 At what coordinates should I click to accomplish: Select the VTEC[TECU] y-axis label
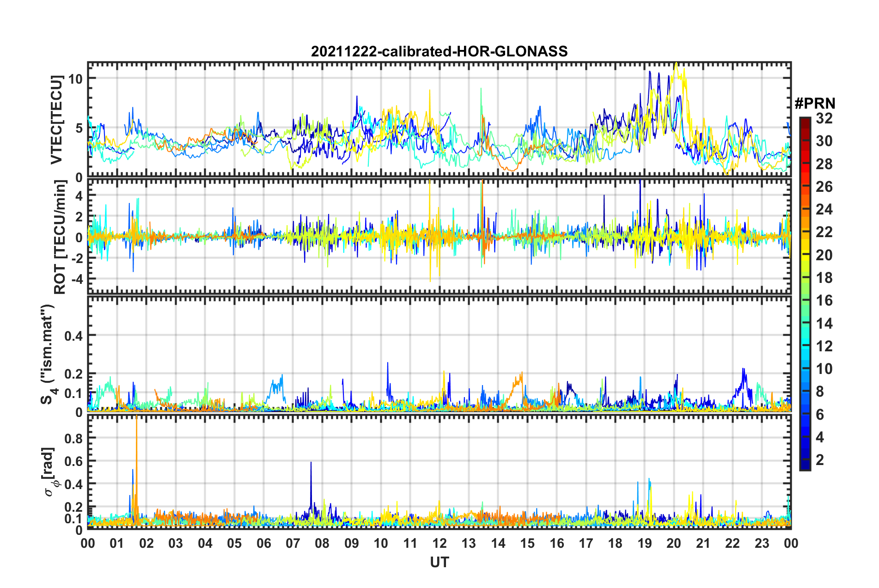point(56,120)
